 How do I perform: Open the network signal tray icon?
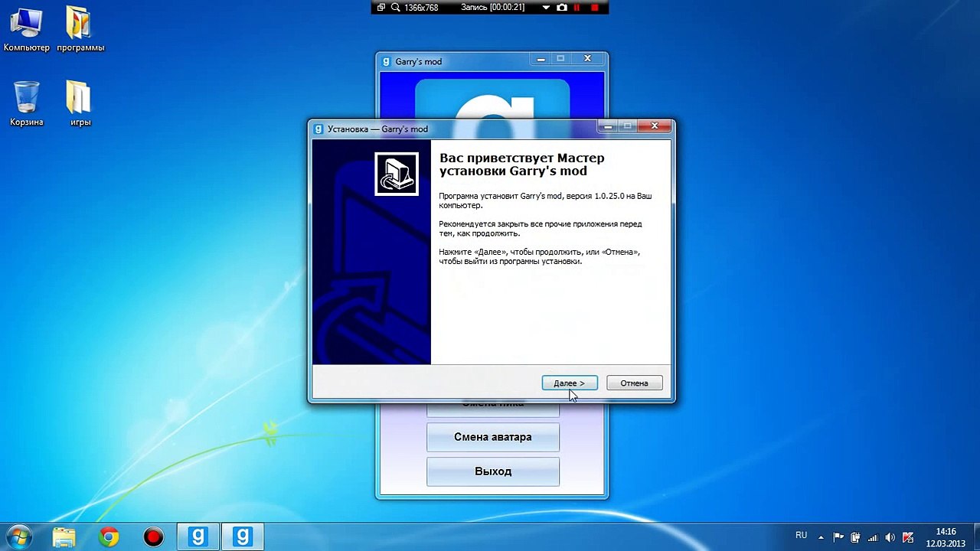point(873,537)
